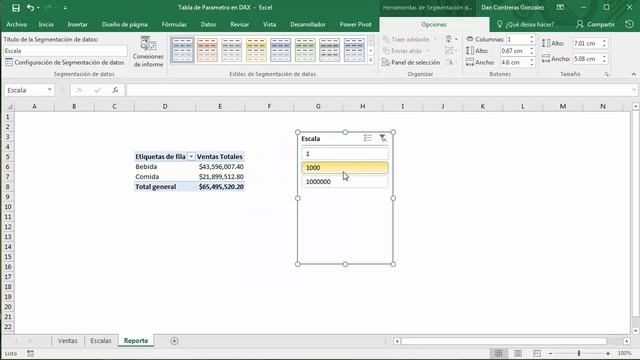Add a new sheet with plus icon
This screenshot has width=640, height=360.
[x=174, y=341]
